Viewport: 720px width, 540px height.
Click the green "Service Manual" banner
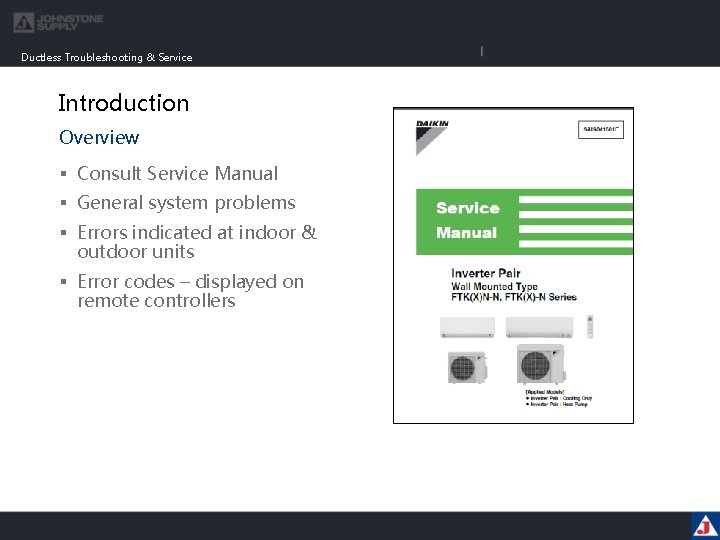(524, 221)
